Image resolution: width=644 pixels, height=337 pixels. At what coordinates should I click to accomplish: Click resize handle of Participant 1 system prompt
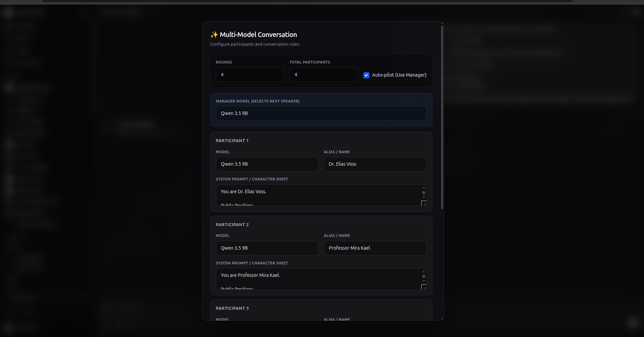click(x=424, y=203)
